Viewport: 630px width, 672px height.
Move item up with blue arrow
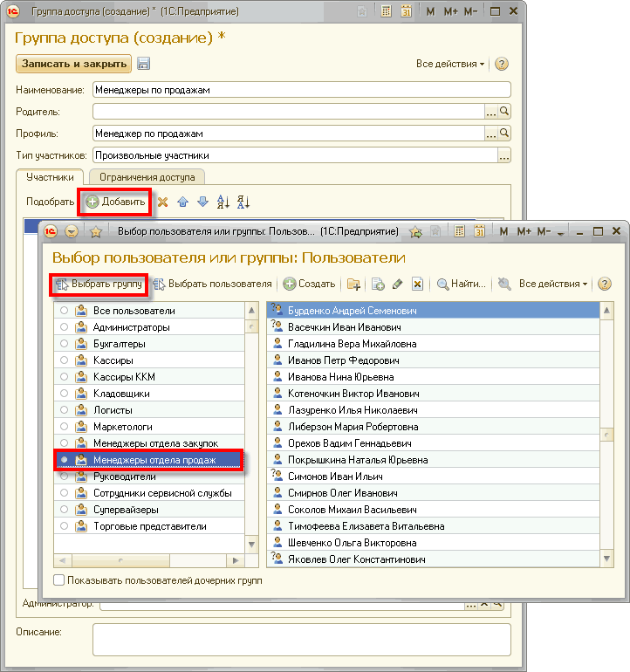point(182,202)
